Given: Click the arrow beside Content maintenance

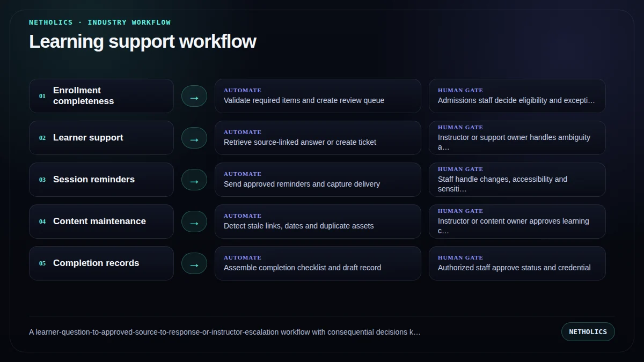Looking at the screenshot, I should (194, 221).
